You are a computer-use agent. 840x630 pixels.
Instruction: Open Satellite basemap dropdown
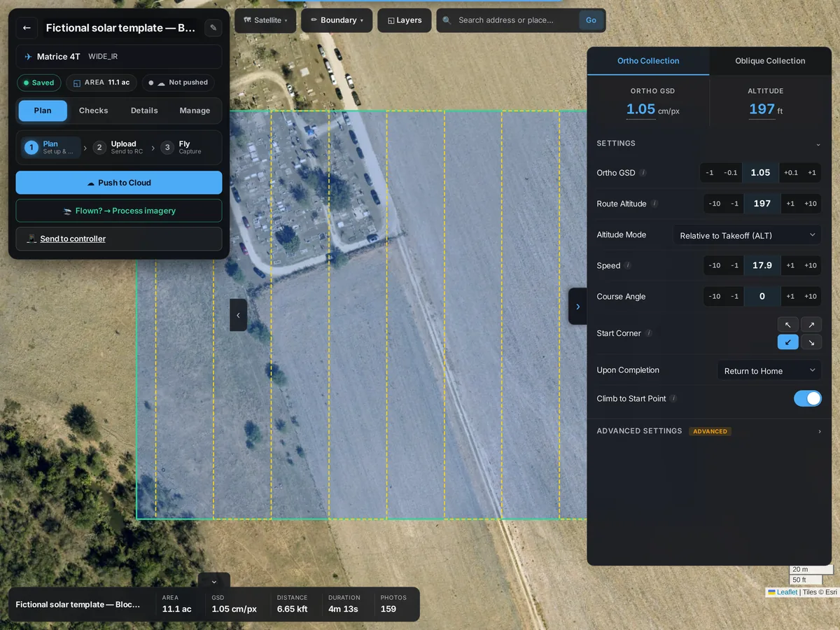265,20
